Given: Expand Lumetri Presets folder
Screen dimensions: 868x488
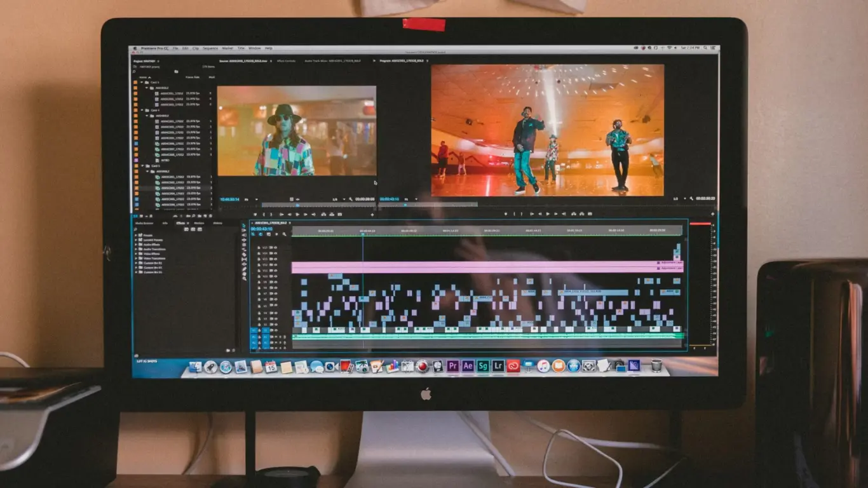Looking at the screenshot, I should 136,240.
